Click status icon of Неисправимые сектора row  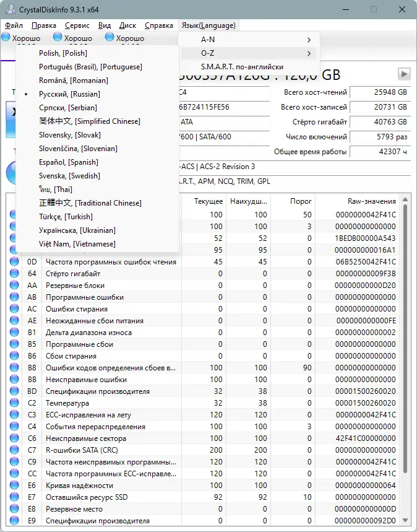click(14, 438)
